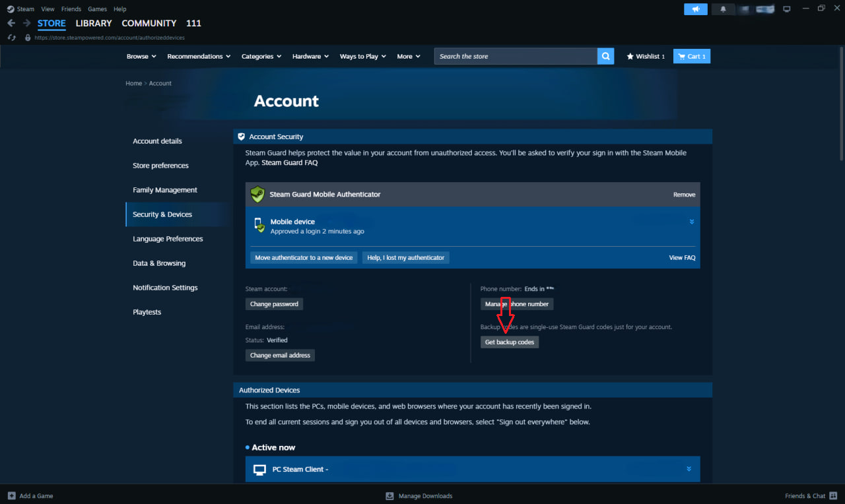Open the Steam menu

tap(26, 9)
